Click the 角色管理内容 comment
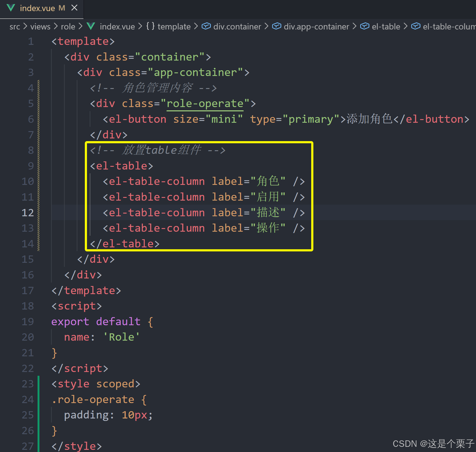 coord(153,88)
